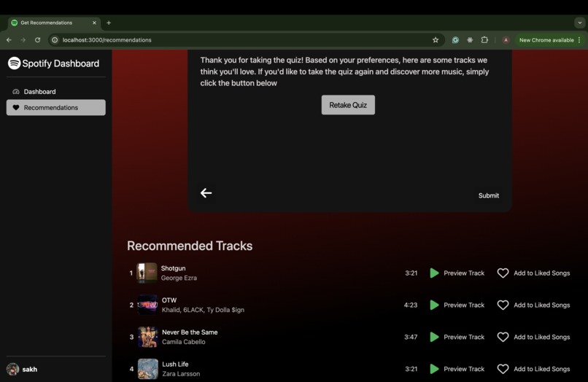
Task: Open the Chrome profile avatar 'A'
Action: 506,40
